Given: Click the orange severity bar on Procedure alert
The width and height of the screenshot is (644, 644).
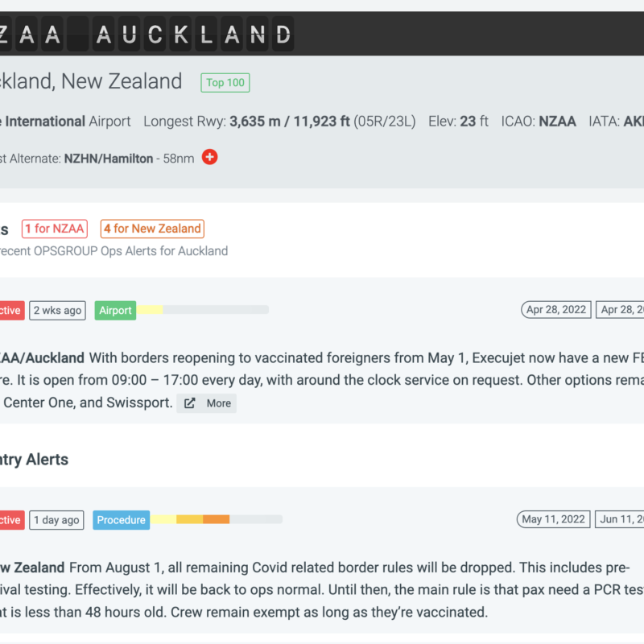Looking at the screenshot, I should (x=216, y=519).
